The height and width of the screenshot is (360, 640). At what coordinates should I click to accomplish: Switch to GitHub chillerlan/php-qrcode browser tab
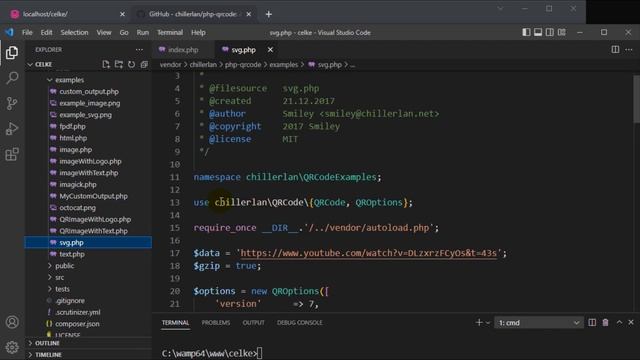(x=193, y=14)
